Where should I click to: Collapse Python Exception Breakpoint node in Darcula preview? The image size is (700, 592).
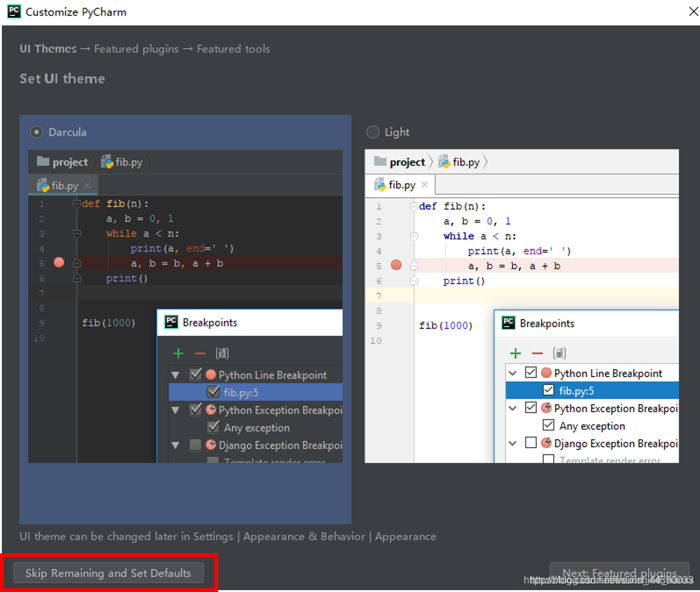tap(176, 410)
